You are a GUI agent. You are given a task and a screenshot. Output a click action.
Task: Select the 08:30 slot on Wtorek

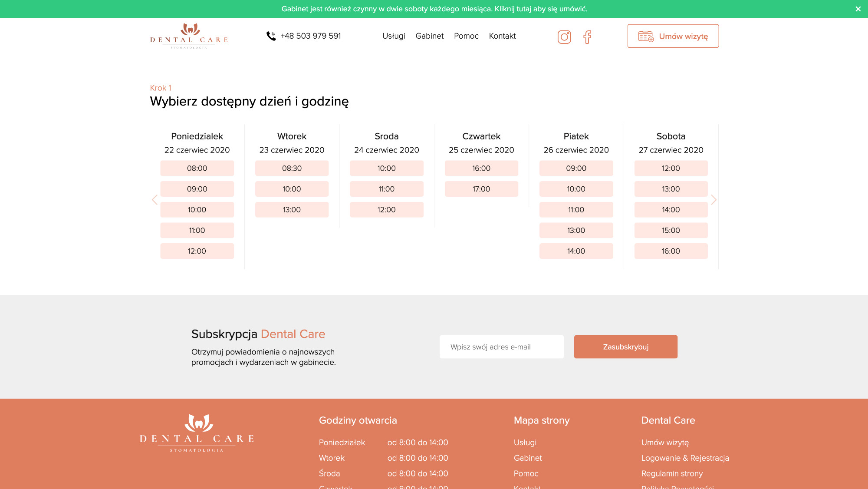[x=292, y=168]
